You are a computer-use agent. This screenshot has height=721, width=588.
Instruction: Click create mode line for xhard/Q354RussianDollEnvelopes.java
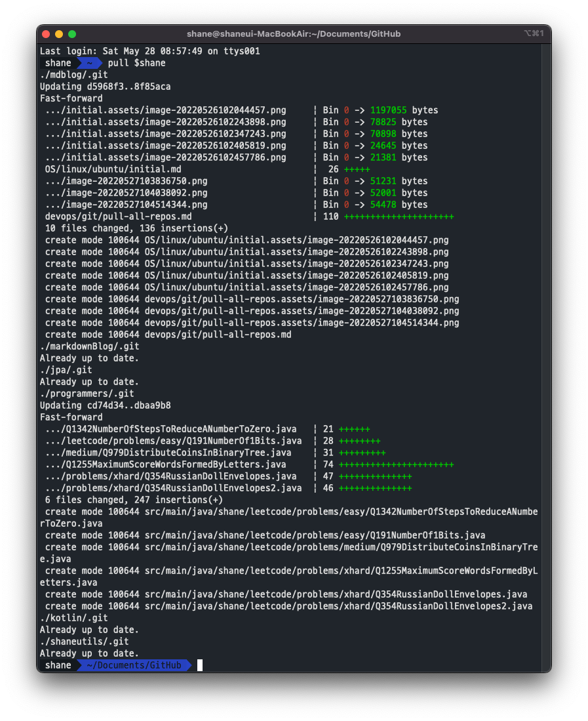coord(286,594)
